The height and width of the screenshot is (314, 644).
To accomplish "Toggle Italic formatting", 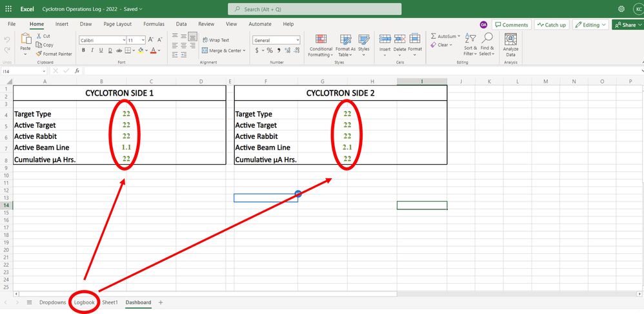I will pos(92,50).
